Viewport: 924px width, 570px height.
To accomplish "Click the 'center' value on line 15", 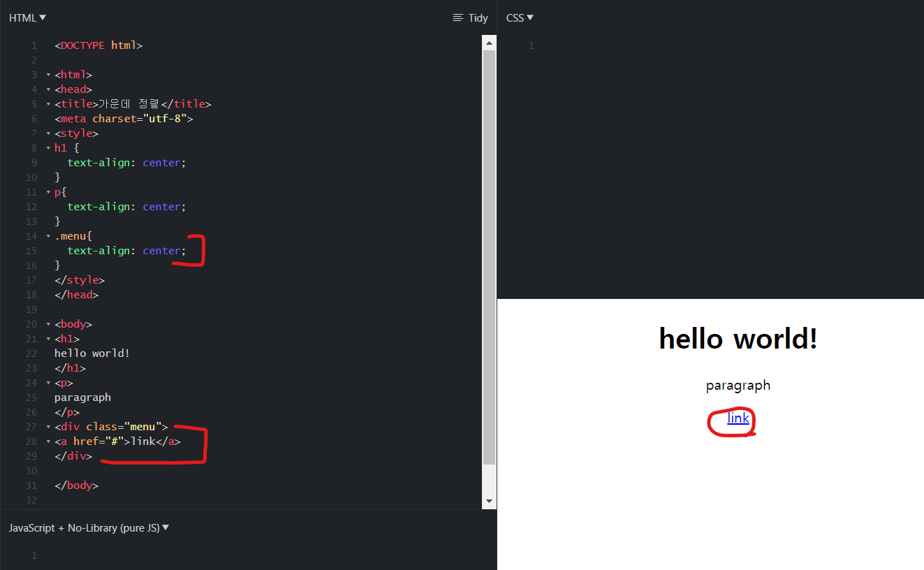I will tap(162, 251).
